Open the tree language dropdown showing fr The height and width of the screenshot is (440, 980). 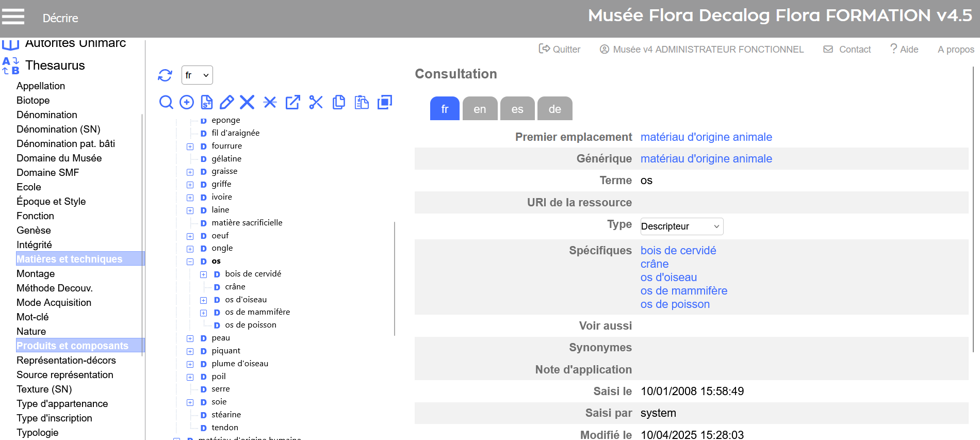197,75
